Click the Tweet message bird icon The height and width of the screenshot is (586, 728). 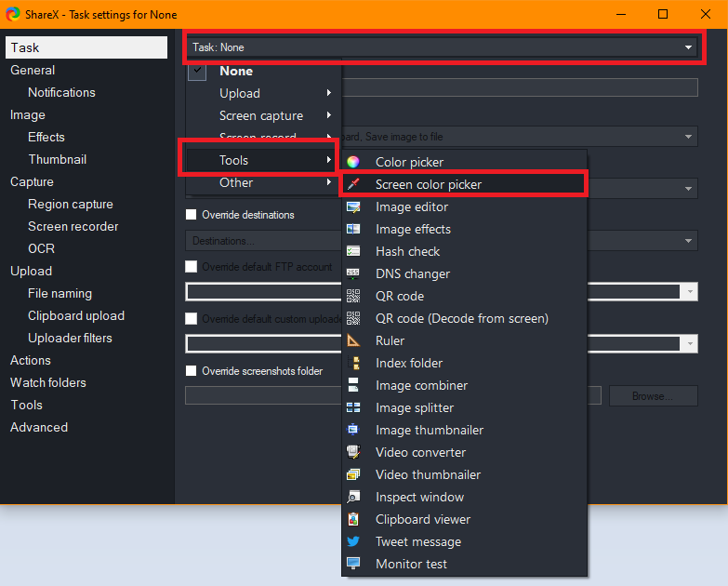(x=353, y=541)
